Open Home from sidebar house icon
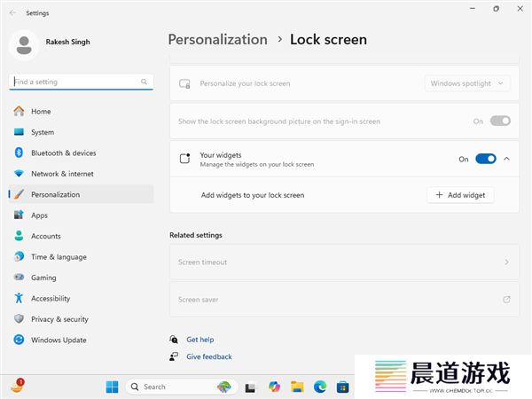532x399 pixels. 19,111
